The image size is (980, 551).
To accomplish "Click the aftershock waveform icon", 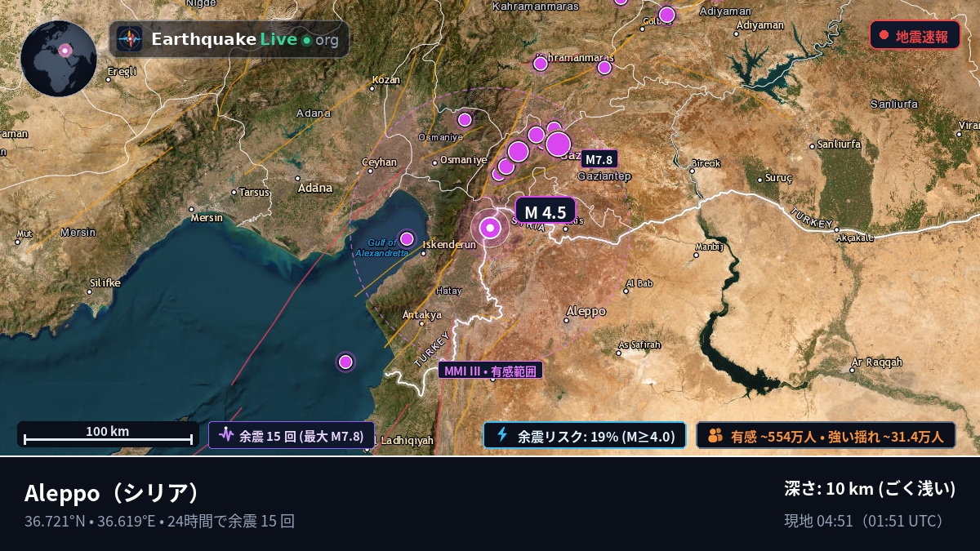I will click(x=226, y=435).
